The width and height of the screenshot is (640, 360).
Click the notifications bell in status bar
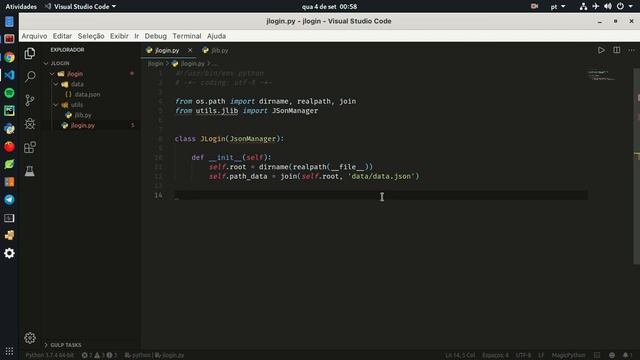pos(626,355)
